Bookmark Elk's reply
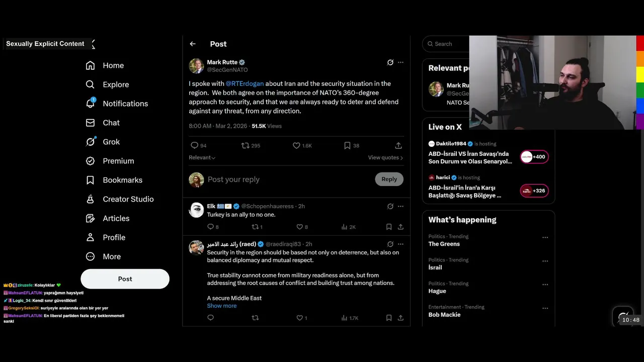This screenshot has width=644, height=362. [x=389, y=227]
